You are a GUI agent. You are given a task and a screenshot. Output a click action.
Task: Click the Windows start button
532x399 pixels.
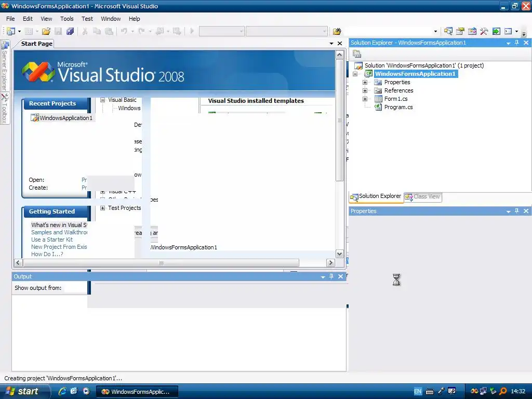pos(24,391)
